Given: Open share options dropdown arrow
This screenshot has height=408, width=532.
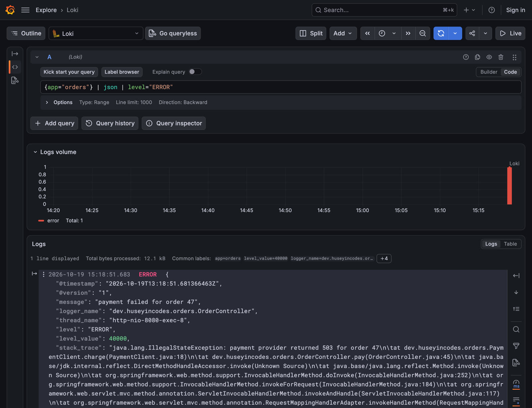Looking at the screenshot, I should [x=485, y=33].
